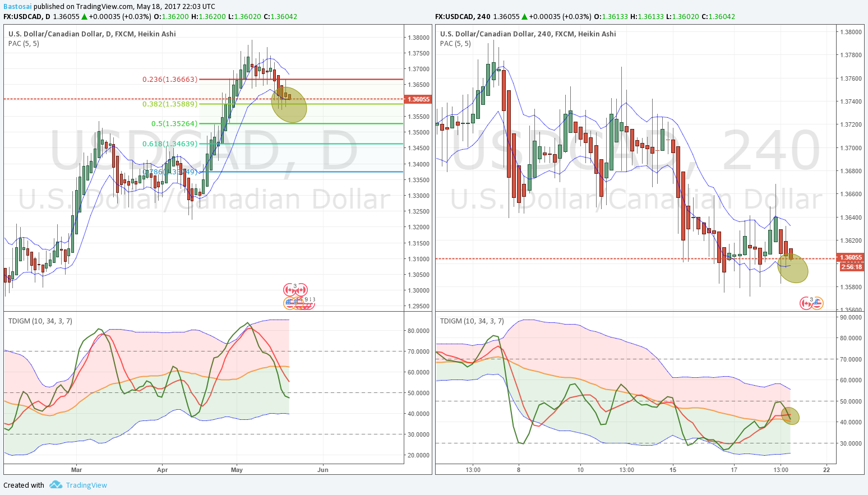This screenshot has width=868, height=495.
Task: Open the Bastosai author profile link
Action: [x=17, y=6]
